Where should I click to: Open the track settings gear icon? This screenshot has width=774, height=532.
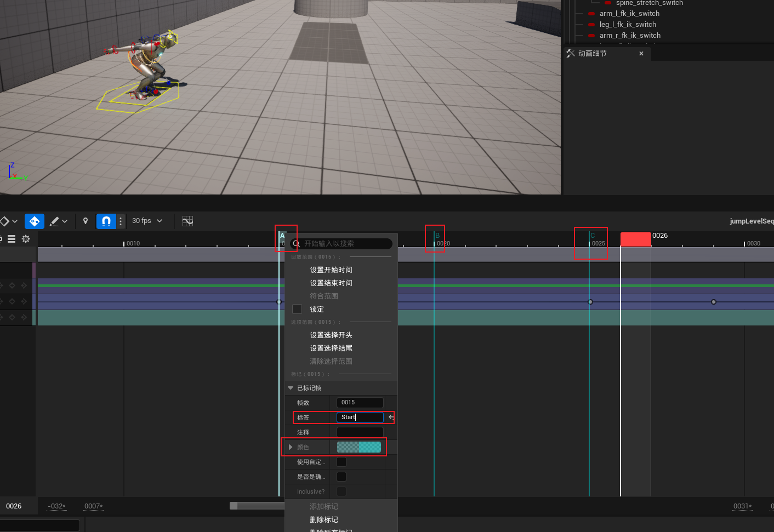tap(26, 239)
